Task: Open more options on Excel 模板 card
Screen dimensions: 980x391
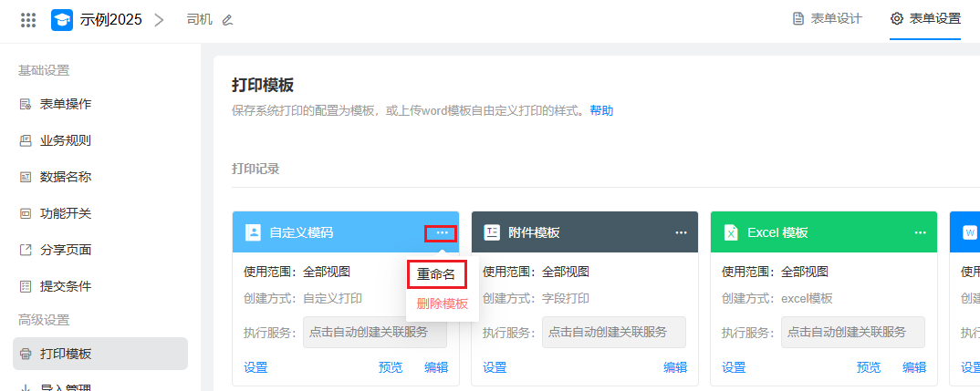Action: coord(920,232)
